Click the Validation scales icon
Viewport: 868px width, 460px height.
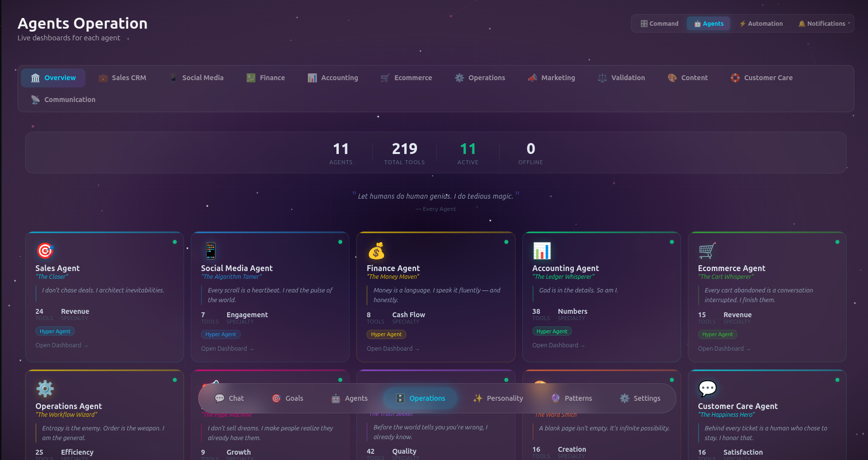[602, 78]
